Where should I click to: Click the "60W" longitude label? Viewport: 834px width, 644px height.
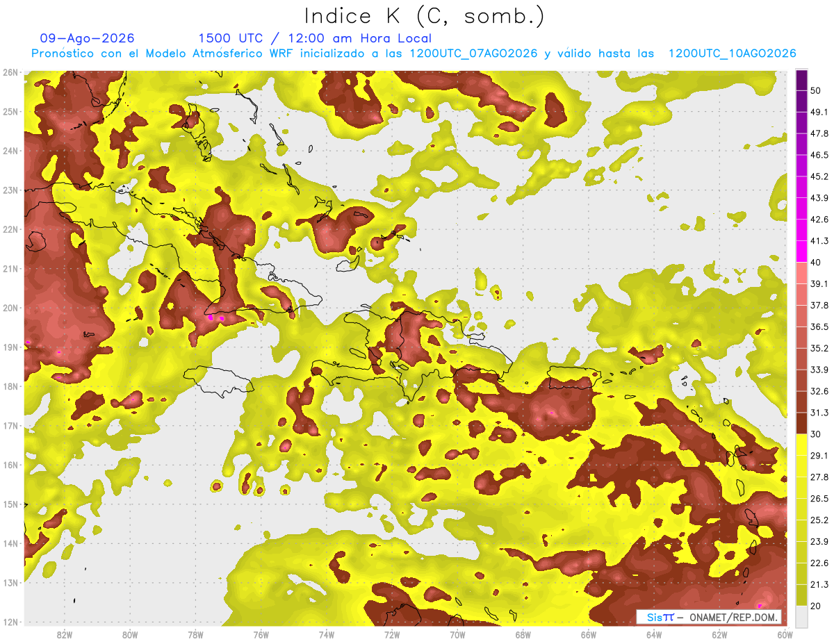(785, 634)
